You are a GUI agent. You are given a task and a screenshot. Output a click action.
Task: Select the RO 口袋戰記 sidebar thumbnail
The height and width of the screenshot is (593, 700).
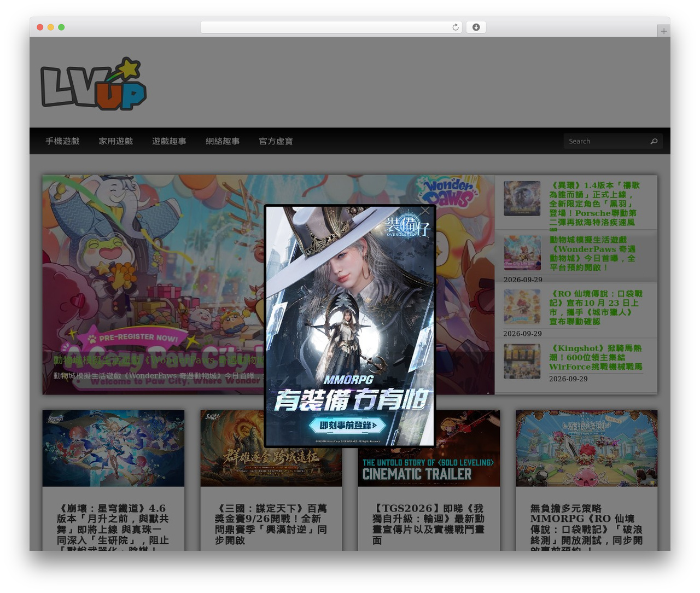(522, 307)
